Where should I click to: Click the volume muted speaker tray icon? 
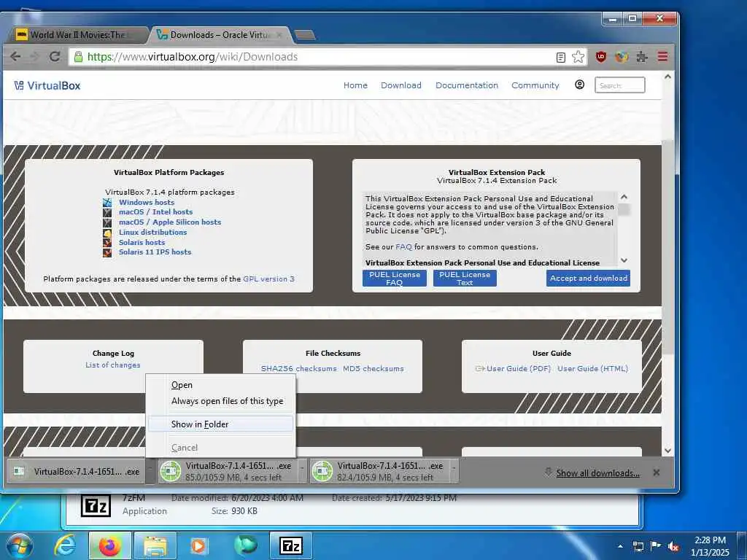673,547
